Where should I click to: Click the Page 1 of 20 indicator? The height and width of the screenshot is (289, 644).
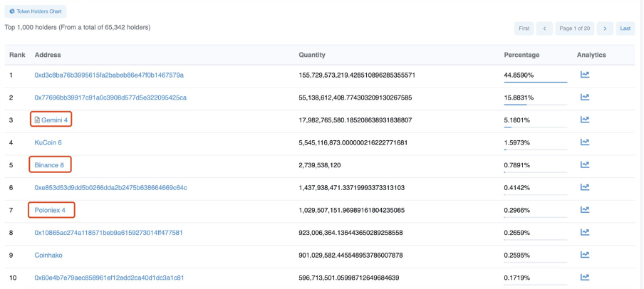pyautogui.click(x=574, y=28)
